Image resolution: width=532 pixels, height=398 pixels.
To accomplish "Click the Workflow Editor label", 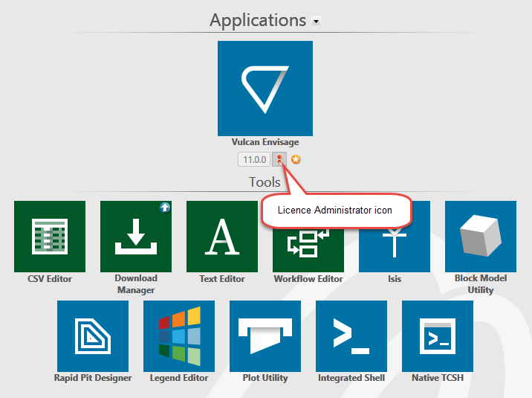I will click(308, 279).
